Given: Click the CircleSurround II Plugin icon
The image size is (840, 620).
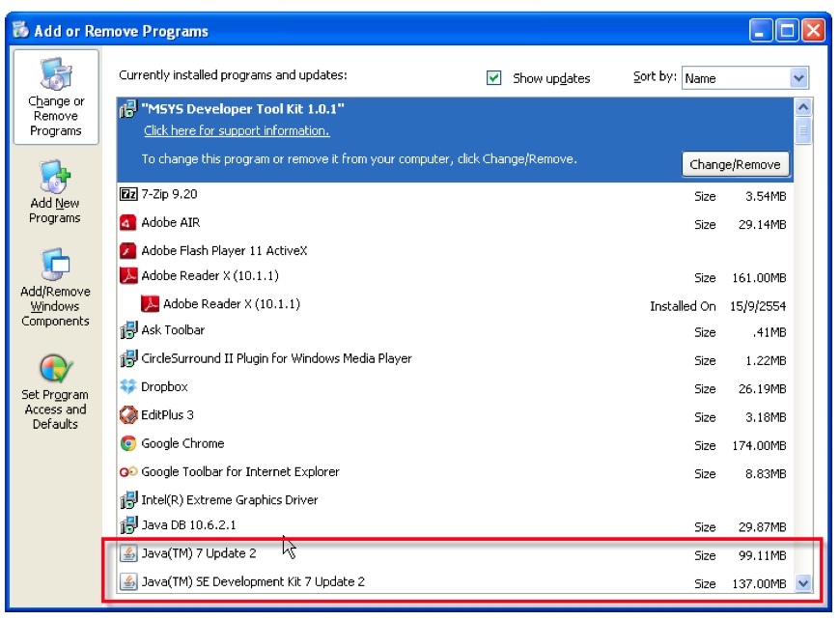Looking at the screenshot, I should tap(128, 358).
